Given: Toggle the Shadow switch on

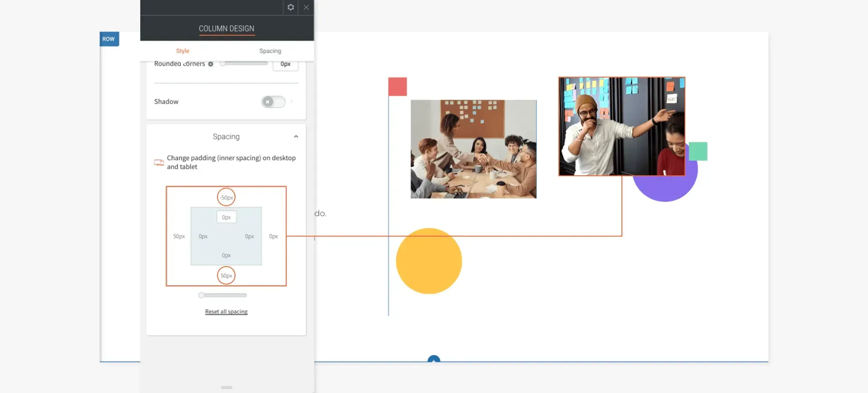Looking at the screenshot, I should [274, 102].
